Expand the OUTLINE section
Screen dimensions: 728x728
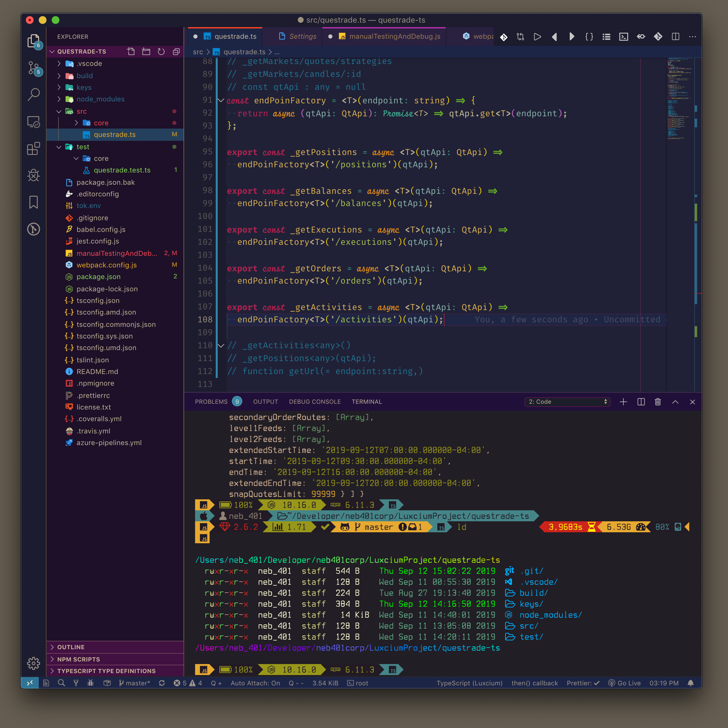(71, 647)
